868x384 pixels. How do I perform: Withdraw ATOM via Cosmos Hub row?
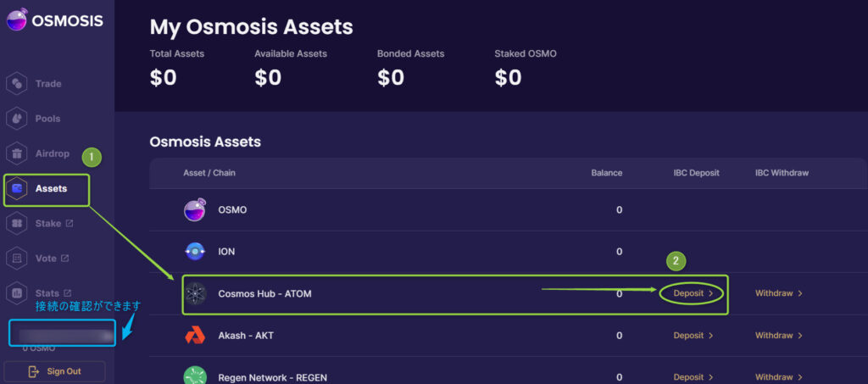pyautogui.click(x=779, y=293)
